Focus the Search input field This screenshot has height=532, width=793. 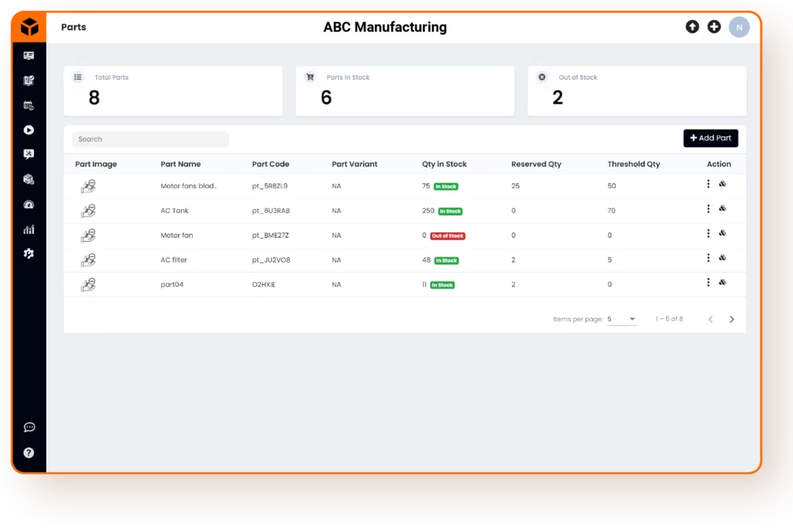151,139
